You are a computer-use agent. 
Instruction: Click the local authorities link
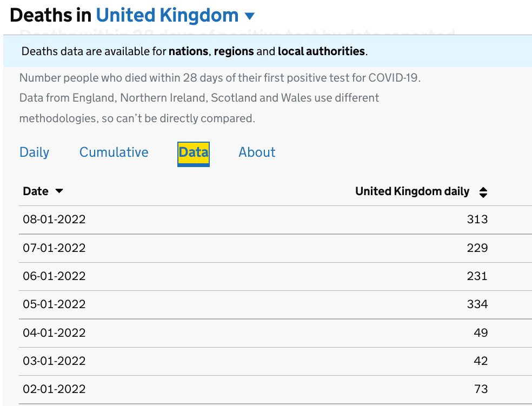coord(321,52)
